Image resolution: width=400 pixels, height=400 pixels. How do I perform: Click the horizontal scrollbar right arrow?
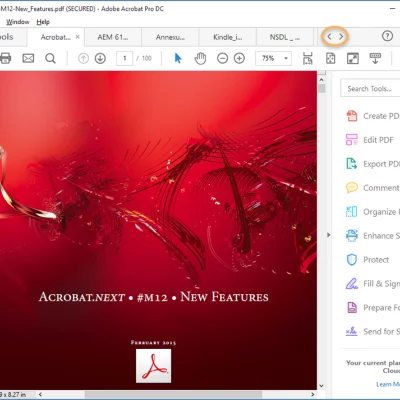click(x=313, y=394)
